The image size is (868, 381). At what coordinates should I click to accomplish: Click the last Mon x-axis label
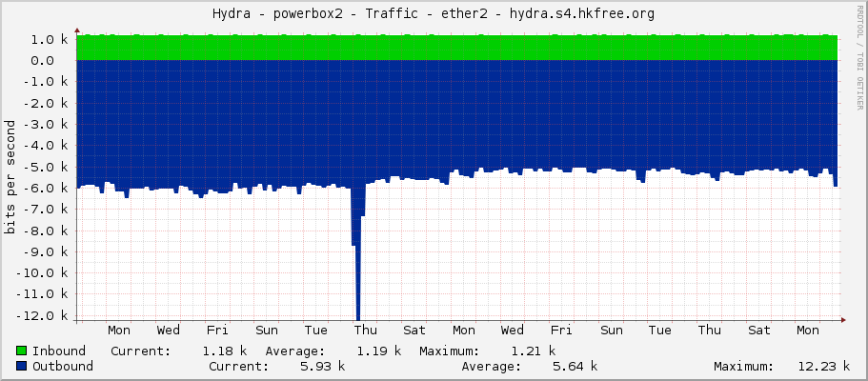coord(808,331)
